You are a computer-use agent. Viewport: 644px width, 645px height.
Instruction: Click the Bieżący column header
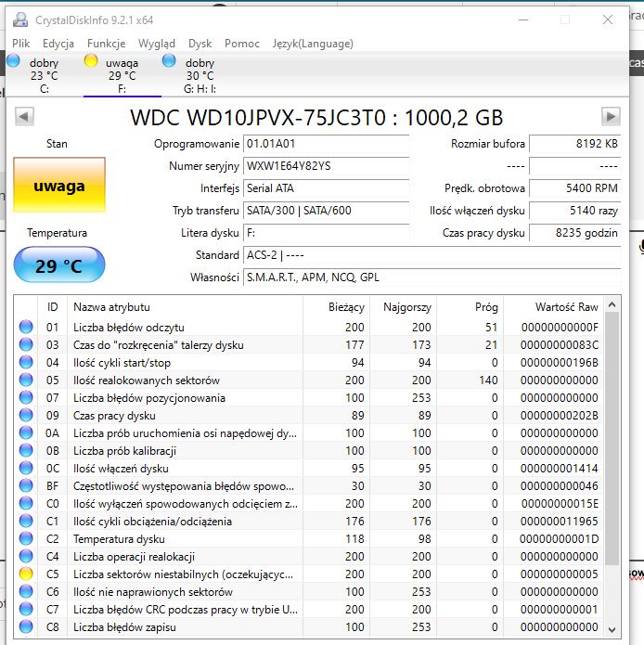337,307
